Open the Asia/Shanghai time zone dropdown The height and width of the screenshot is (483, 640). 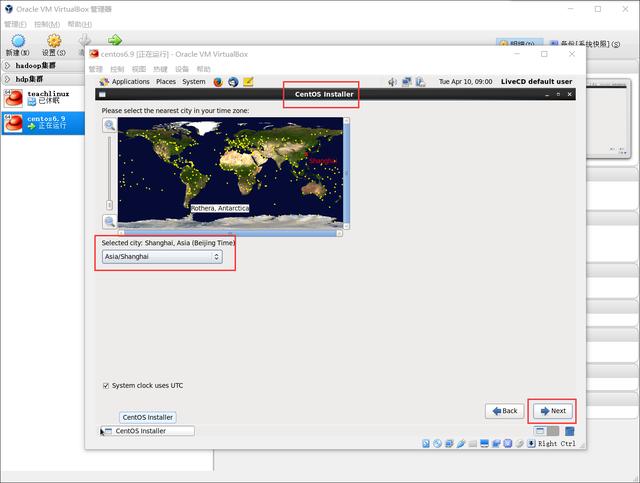point(162,256)
